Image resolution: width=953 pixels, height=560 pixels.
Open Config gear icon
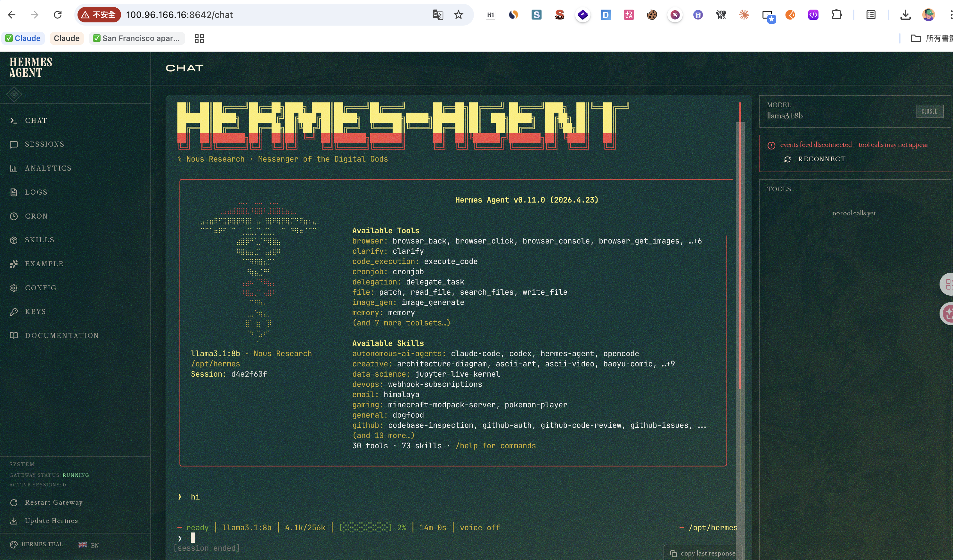[x=14, y=288]
